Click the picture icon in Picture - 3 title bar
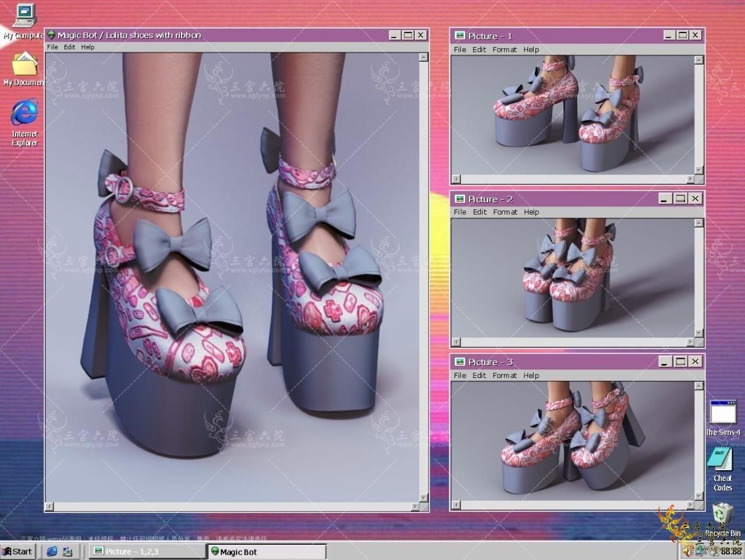Image resolution: width=745 pixels, height=560 pixels. [x=459, y=362]
